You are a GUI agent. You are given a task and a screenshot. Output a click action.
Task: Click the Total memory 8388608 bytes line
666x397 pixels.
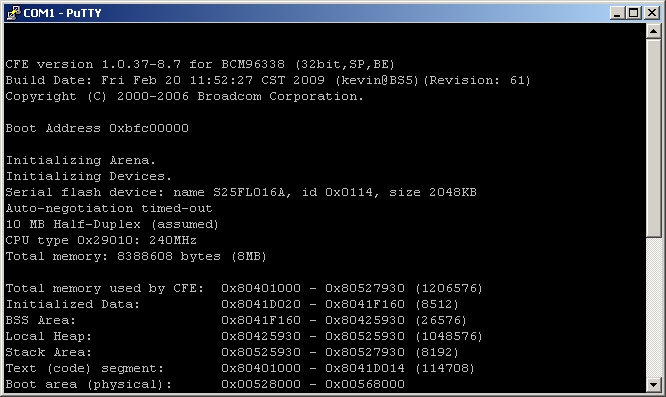pos(136,256)
